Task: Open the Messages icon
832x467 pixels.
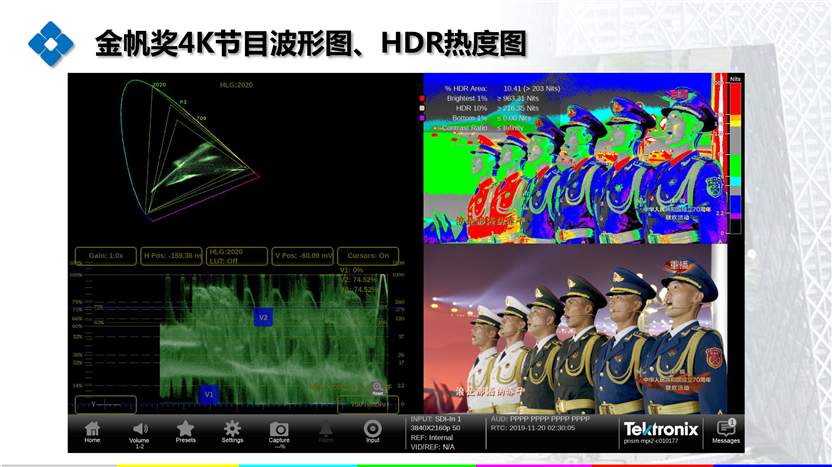Action: (x=726, y=429)
